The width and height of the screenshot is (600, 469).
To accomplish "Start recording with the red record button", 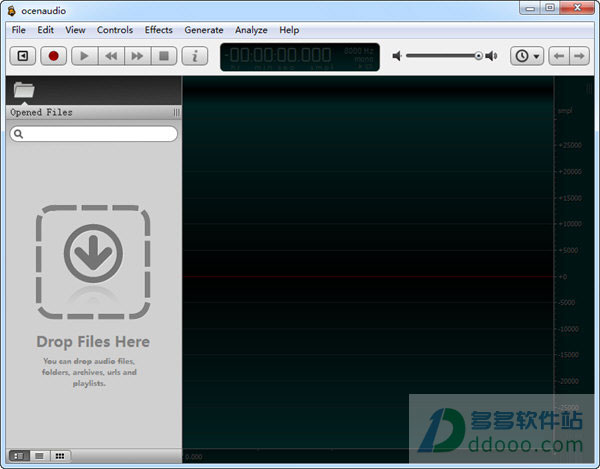I will [x=54, y=56].
